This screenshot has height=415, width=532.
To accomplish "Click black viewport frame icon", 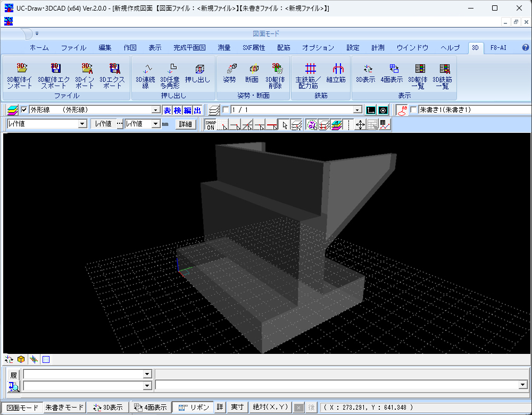I will pyautogui.click(x=371, y=110).
